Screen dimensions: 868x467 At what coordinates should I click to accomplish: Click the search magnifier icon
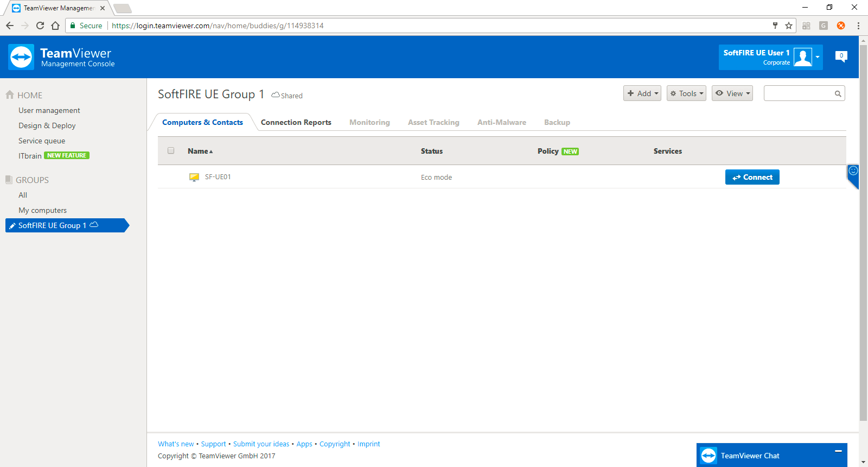point(838,94)
